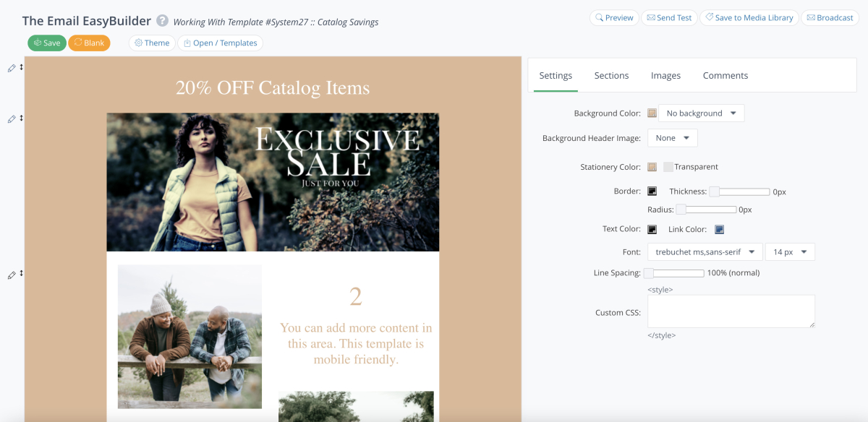
Task: Click pencil edit icon for headline section
Action: pos(12,68)
